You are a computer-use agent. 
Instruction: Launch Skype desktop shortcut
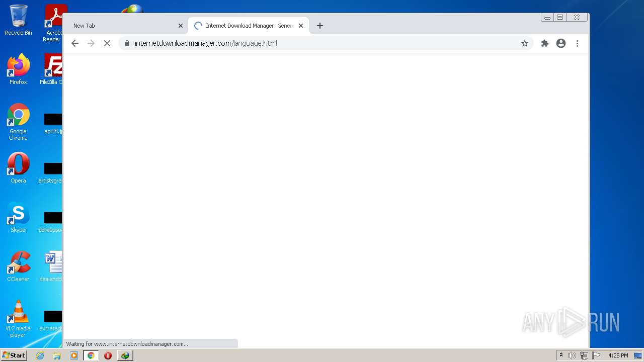point(18,217)
